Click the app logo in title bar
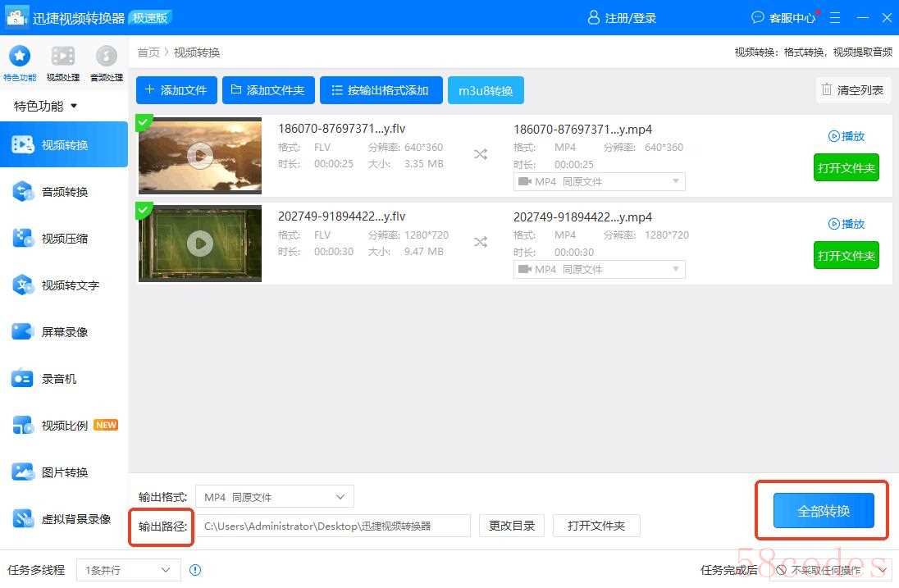The image size is (899, 588). click(x=16, y=17)
